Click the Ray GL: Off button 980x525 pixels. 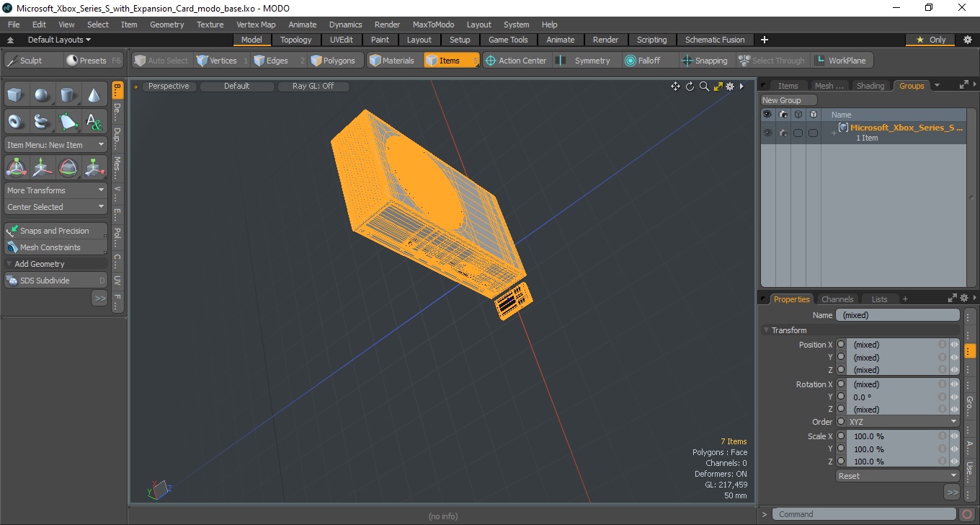point(313,87)
